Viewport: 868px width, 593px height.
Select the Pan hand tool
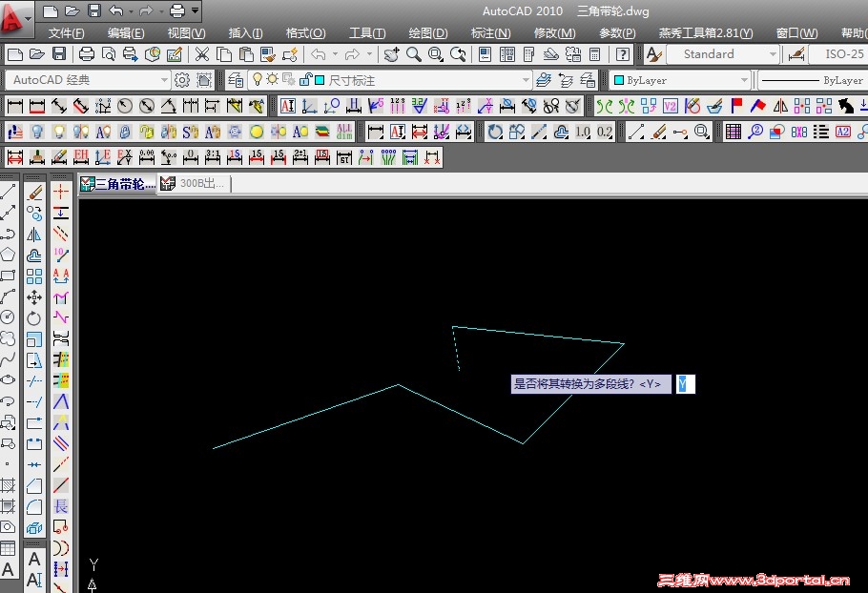pyautogui.click(x=391, y=54)
